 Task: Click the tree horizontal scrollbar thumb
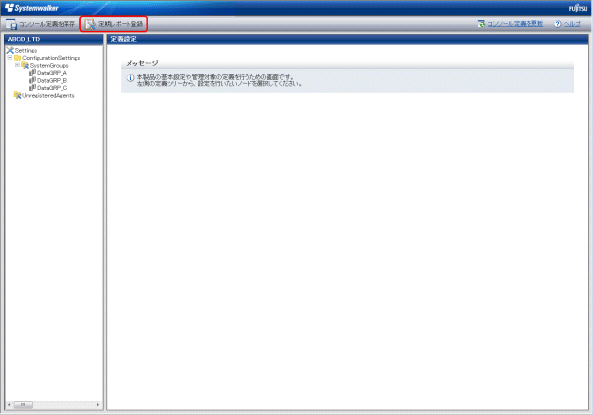point(23,405)
